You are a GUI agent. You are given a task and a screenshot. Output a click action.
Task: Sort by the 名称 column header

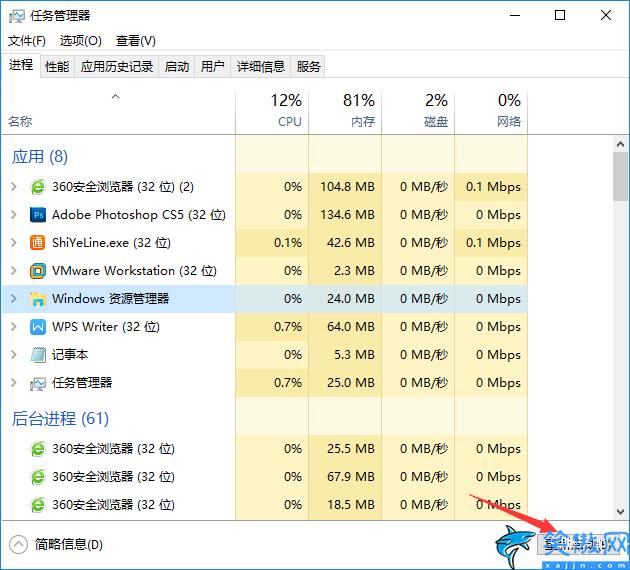click(x=119, y=112)
